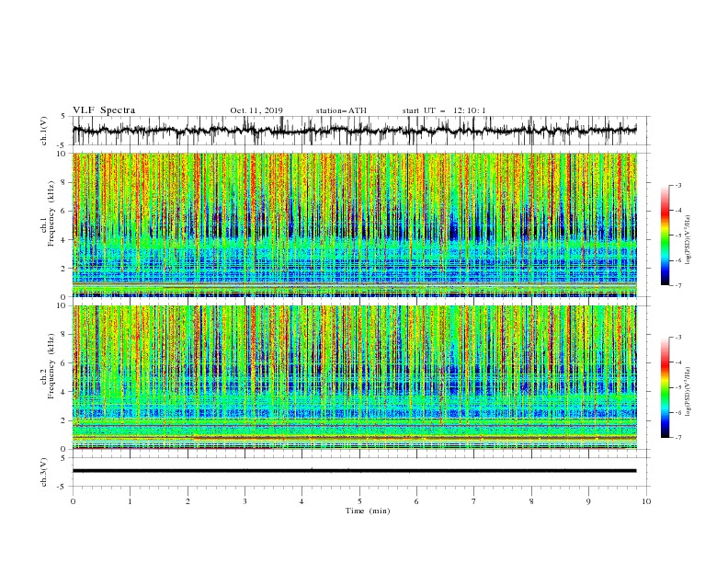This screenshot has height=563, width=728.
Task: Click the ch.2 PSD color scale bar
Action: [665, 387]
